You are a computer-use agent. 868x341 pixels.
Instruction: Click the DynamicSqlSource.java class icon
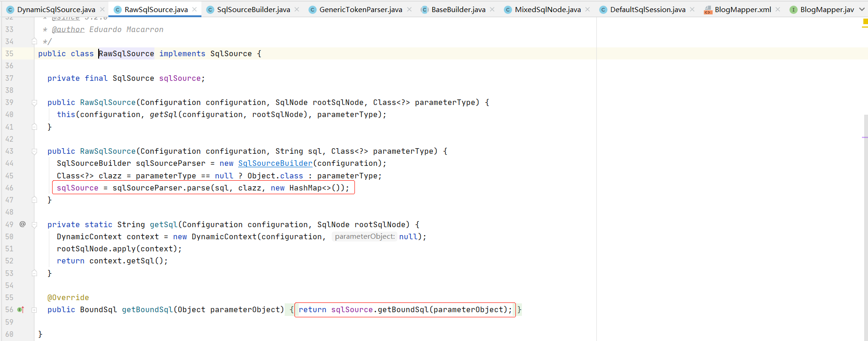click(10, 9)
